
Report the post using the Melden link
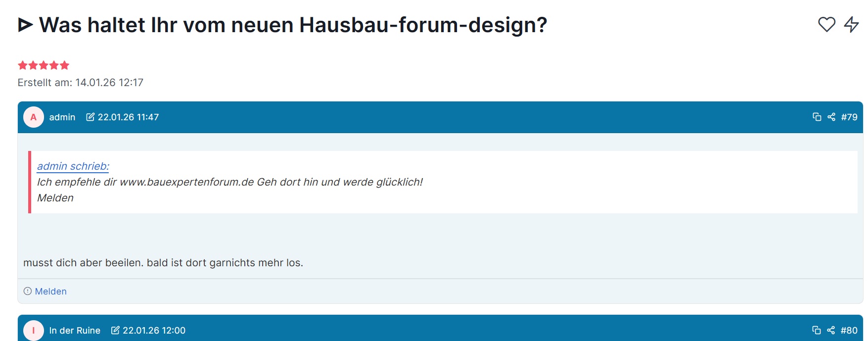point(50,291)
